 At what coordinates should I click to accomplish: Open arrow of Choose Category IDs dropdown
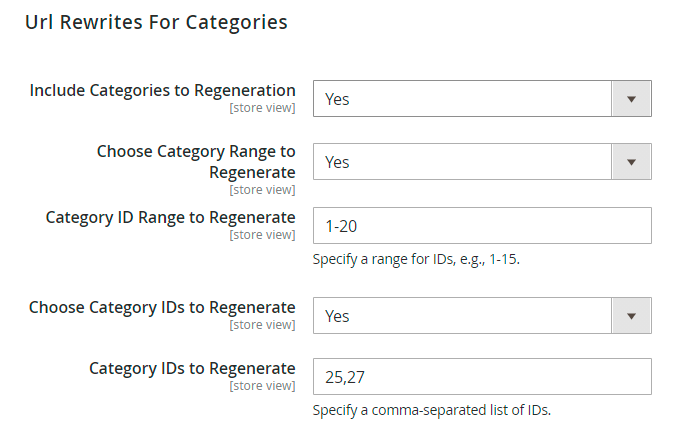[x=631, y=316]
